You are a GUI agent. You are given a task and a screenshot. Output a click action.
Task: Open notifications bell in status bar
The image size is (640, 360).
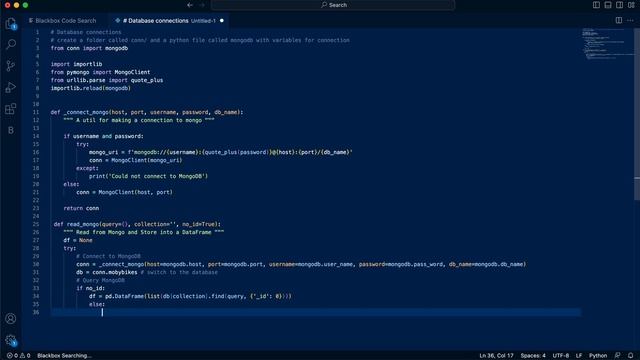click(x=631, y=356)
